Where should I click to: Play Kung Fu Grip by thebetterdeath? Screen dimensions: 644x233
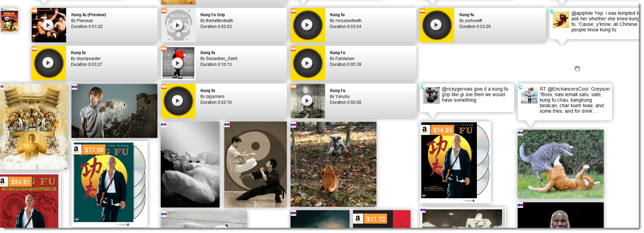(177, 25)
